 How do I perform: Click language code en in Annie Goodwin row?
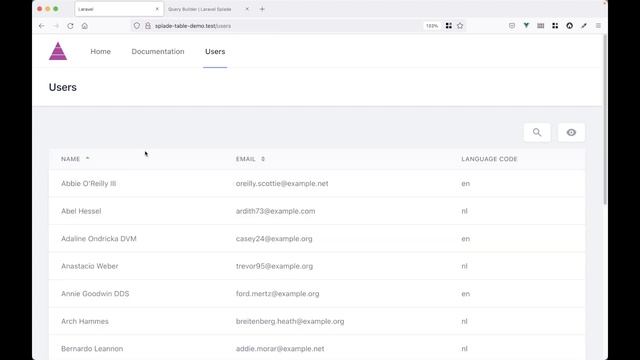[x=466, y=293]
